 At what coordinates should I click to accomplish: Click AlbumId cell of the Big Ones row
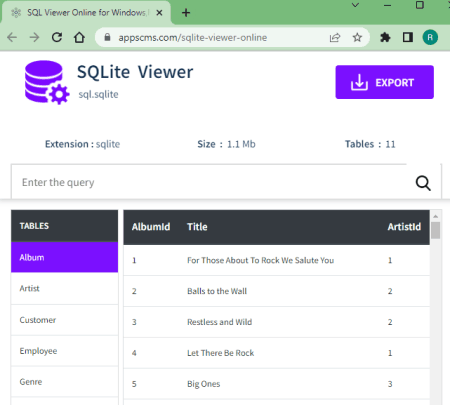point(134,384)
